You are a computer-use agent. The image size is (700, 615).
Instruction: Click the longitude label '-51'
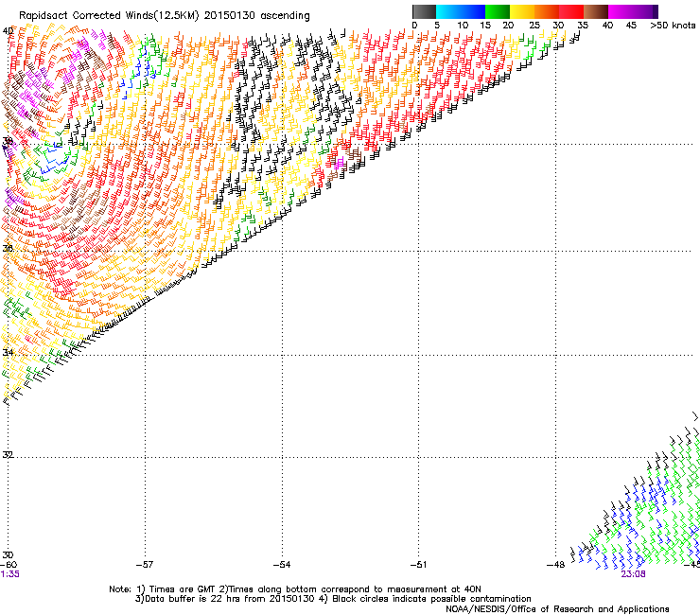[418, 565]
